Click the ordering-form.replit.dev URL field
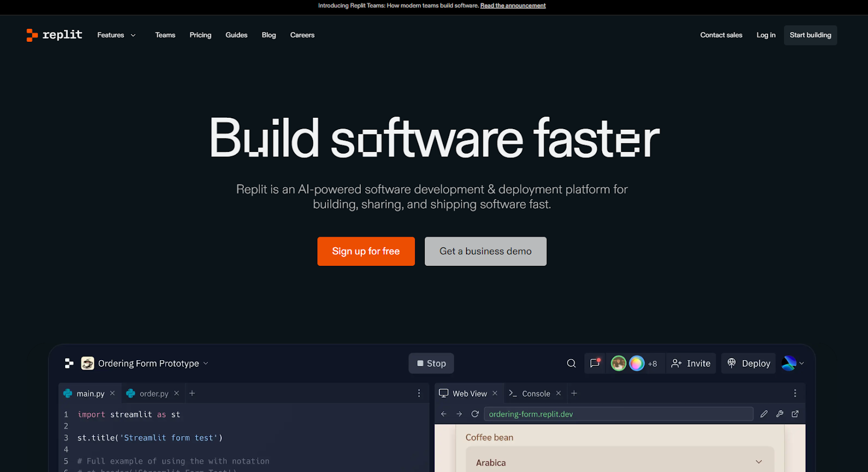Screen dimensions: 868x472 pyautogui.click(x=618, y=414)
